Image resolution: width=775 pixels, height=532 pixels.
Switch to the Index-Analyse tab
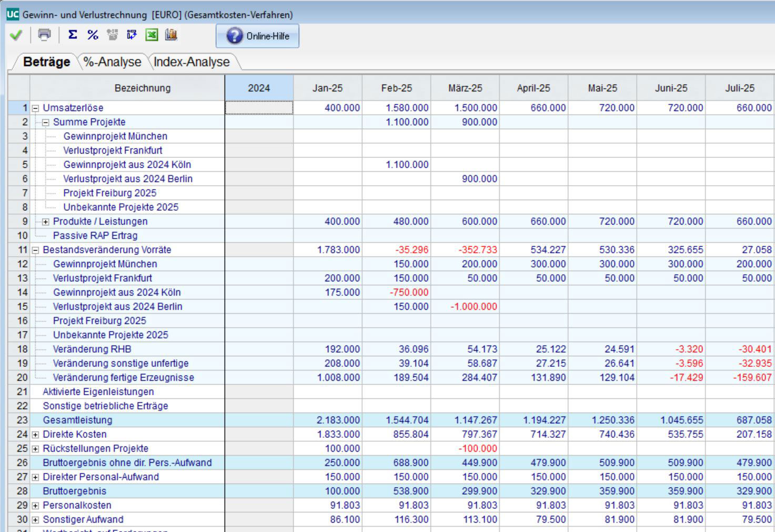coord(192,62)
